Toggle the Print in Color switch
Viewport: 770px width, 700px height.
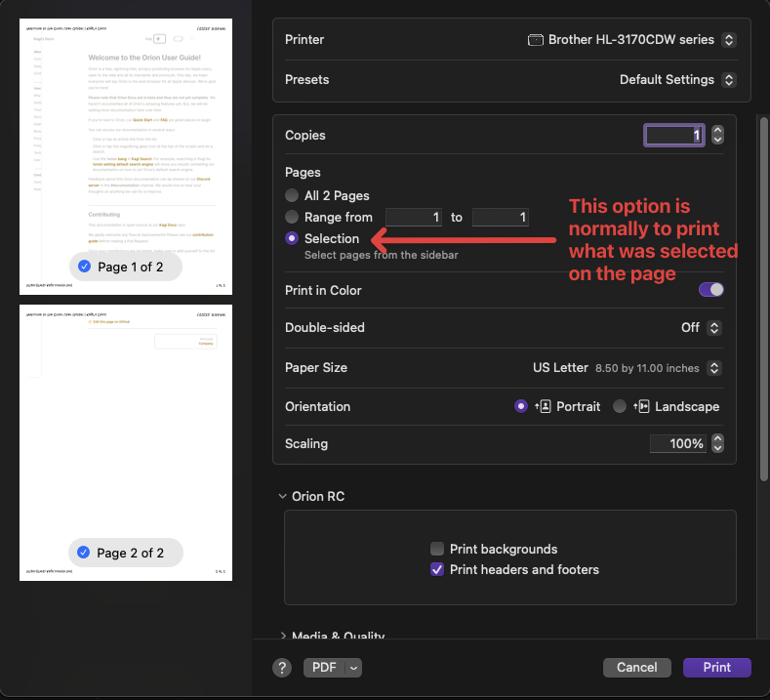pos(711,290)
